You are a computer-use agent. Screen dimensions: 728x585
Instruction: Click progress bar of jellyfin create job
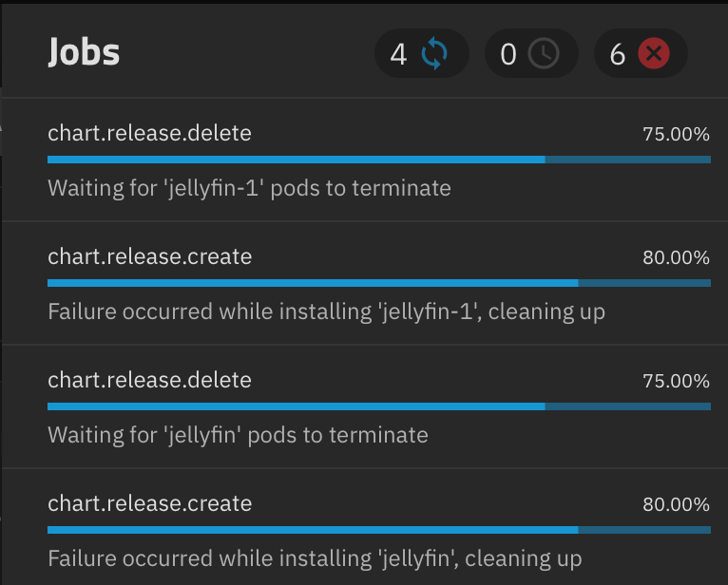[379, 530]
